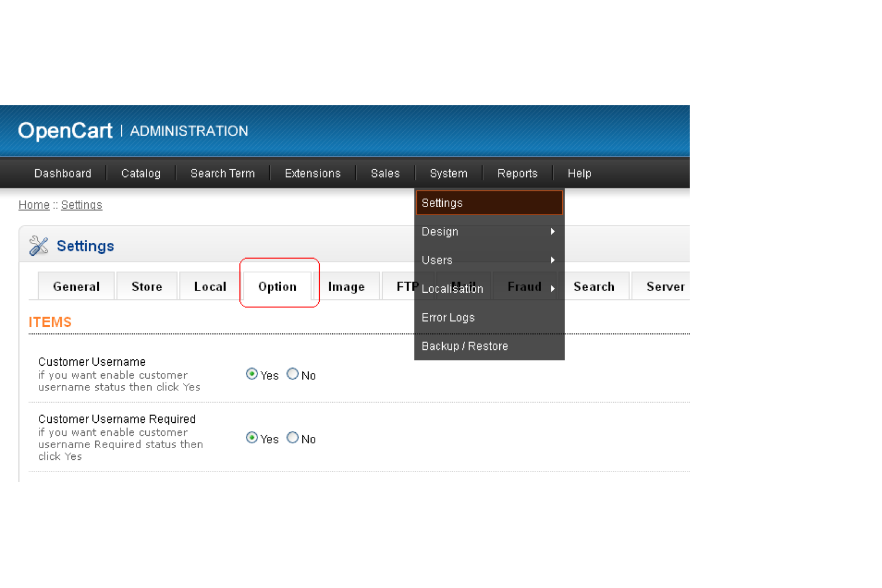Switch to the Image tab
Image resolution: width=882 pixels, height=588 pixels.
click(x=346, y=286)
